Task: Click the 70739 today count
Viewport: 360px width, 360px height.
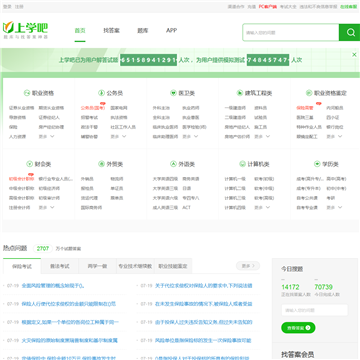Action: click(x=323, y=287)
